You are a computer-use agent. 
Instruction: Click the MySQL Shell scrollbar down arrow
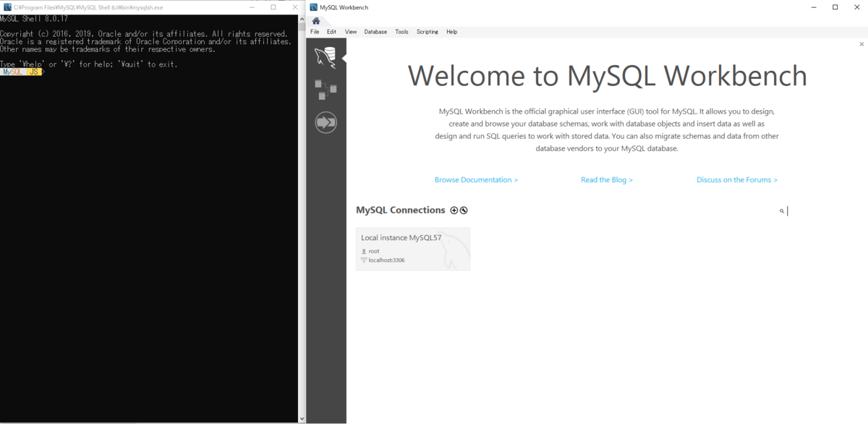[302, 419]
